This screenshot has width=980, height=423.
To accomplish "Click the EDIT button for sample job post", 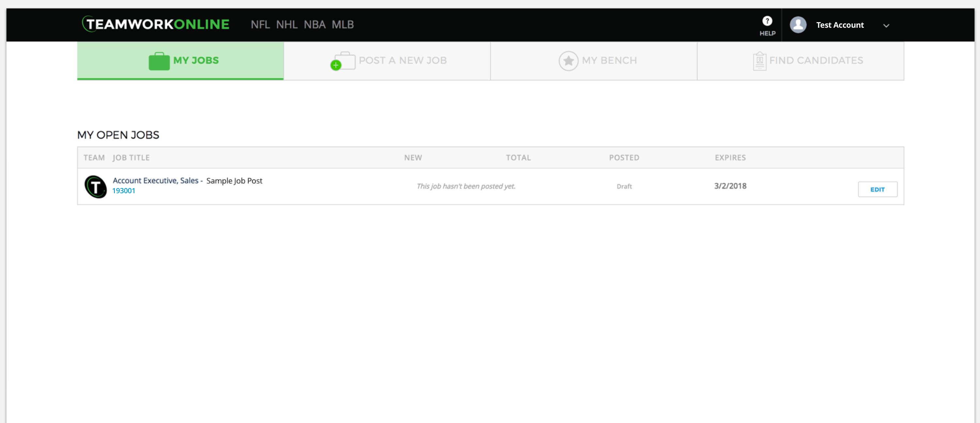I will click(x=878, y=189).
